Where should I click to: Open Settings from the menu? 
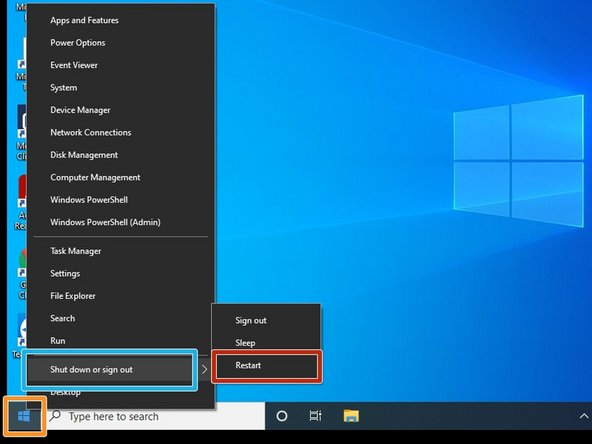point(121,273)
